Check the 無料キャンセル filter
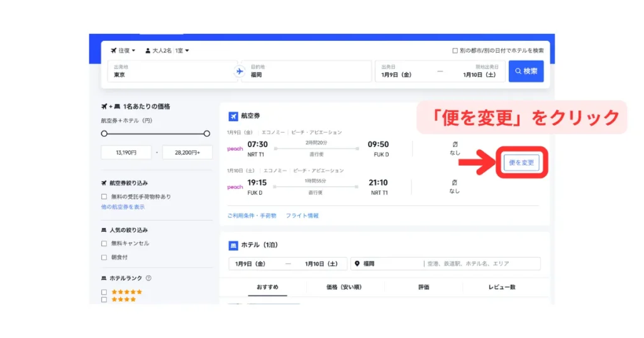 [x=104, y=244]
